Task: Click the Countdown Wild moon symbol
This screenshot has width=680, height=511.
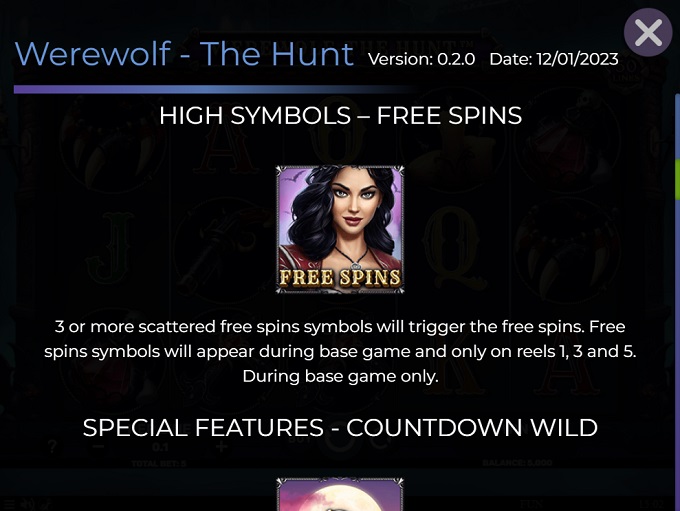Action: 340,495
